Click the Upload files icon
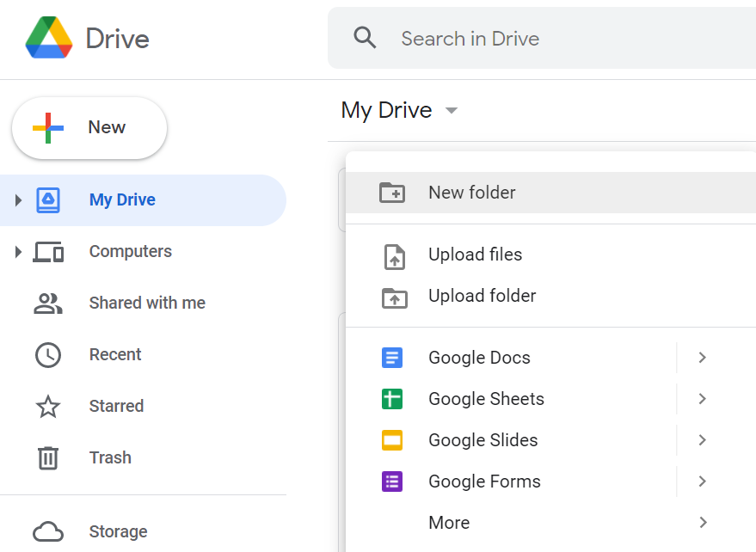This screenshot has width=756, height=552. [394, 255]
